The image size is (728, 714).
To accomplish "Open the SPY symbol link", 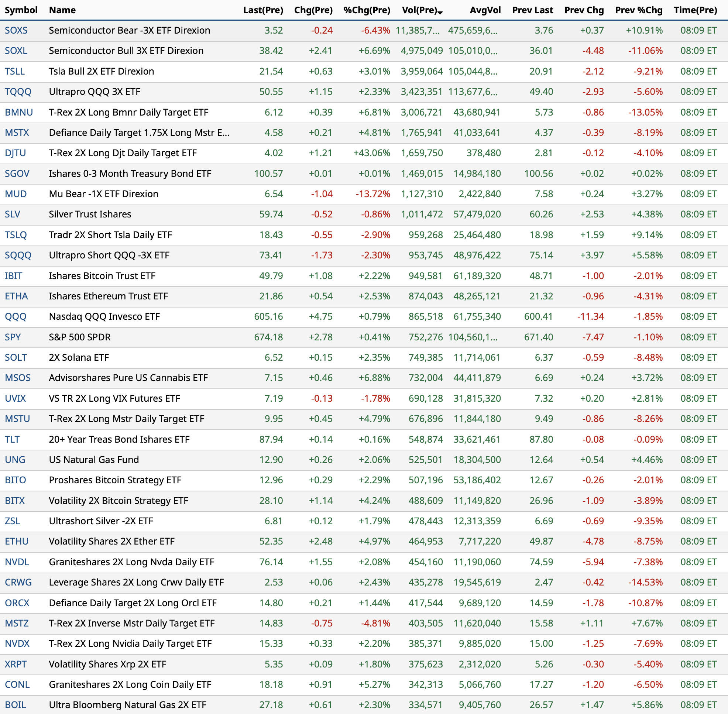I will 13,337.
